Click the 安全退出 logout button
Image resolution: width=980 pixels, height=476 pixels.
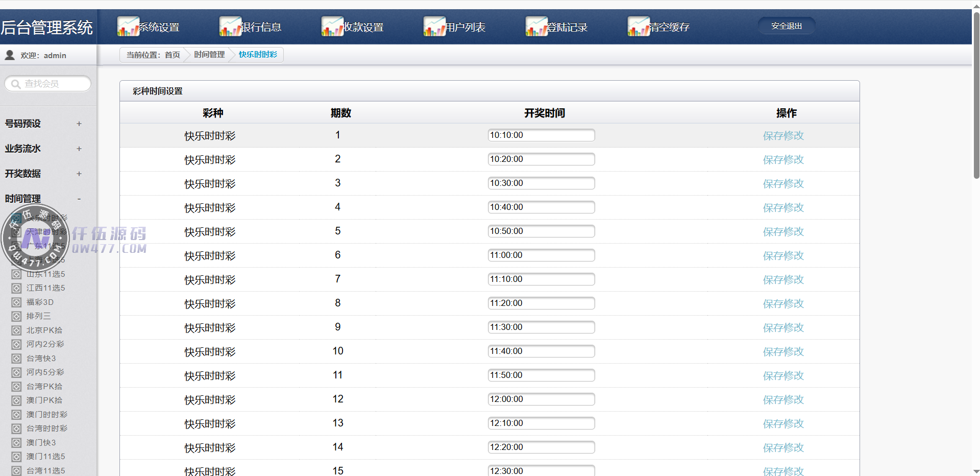point(786,26)
